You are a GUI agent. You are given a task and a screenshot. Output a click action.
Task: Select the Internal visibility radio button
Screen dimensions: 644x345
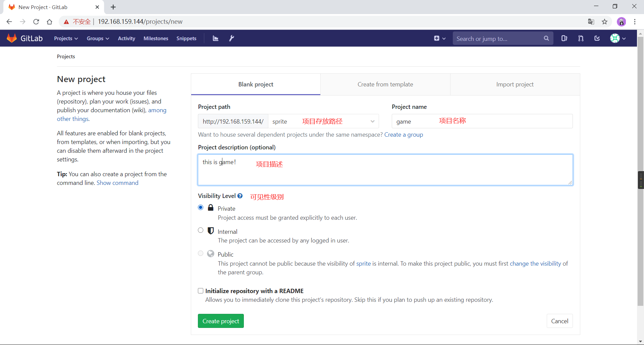201,230
